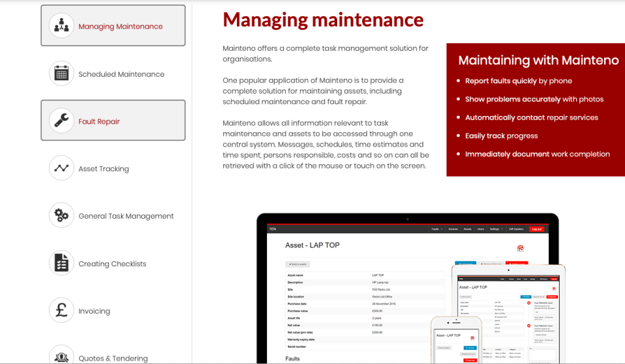The image size is (625, 364).
Task: Click the red Log out button in laptop mockup
Action: click(536, 229)
